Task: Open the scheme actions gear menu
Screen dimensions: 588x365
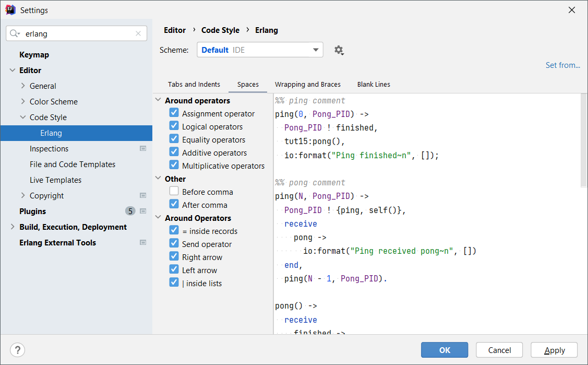Action: click(x=339, y=50)
